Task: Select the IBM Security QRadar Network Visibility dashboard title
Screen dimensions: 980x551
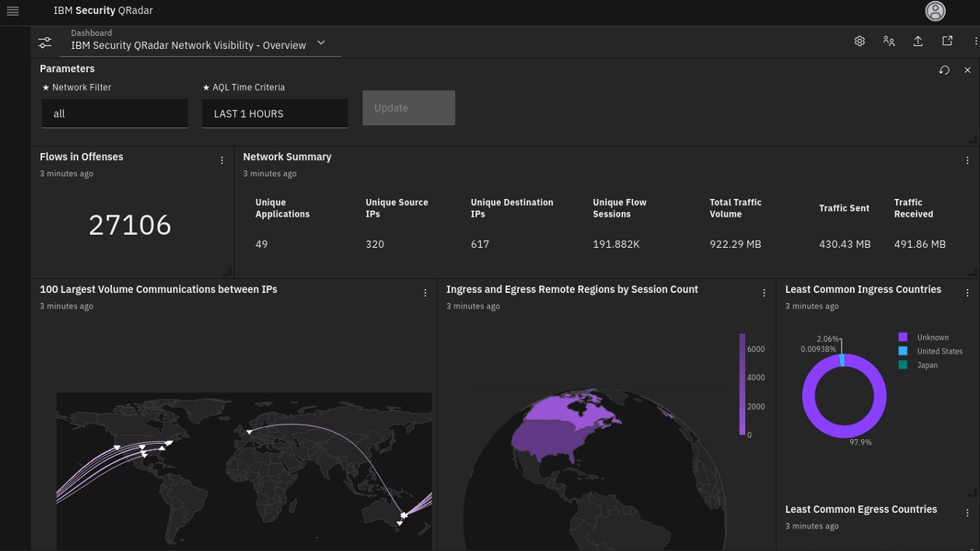Action: (x=188, y=45)
